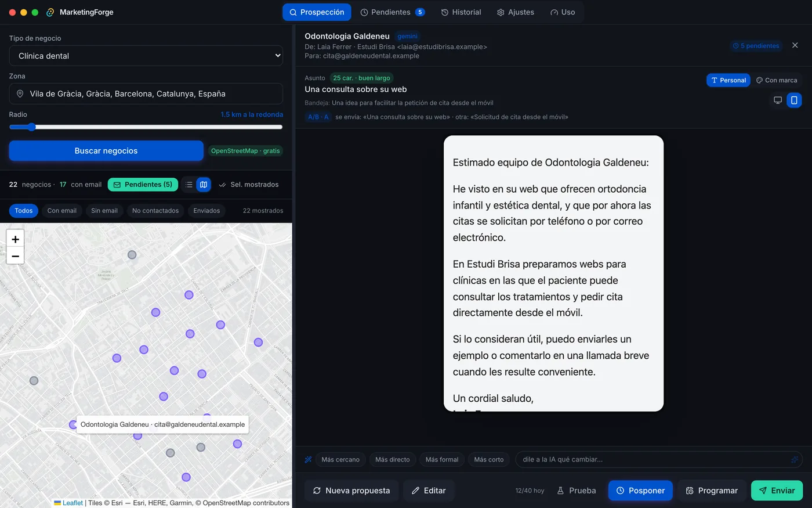Select Personal email style
This screenshot has width=812, height=508.
pos(728,80)
